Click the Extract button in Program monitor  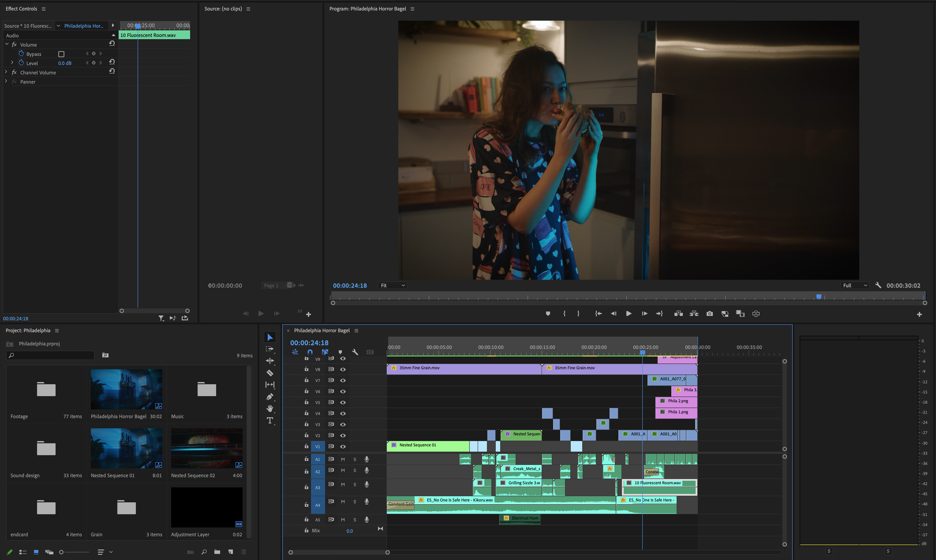point(694,313)
